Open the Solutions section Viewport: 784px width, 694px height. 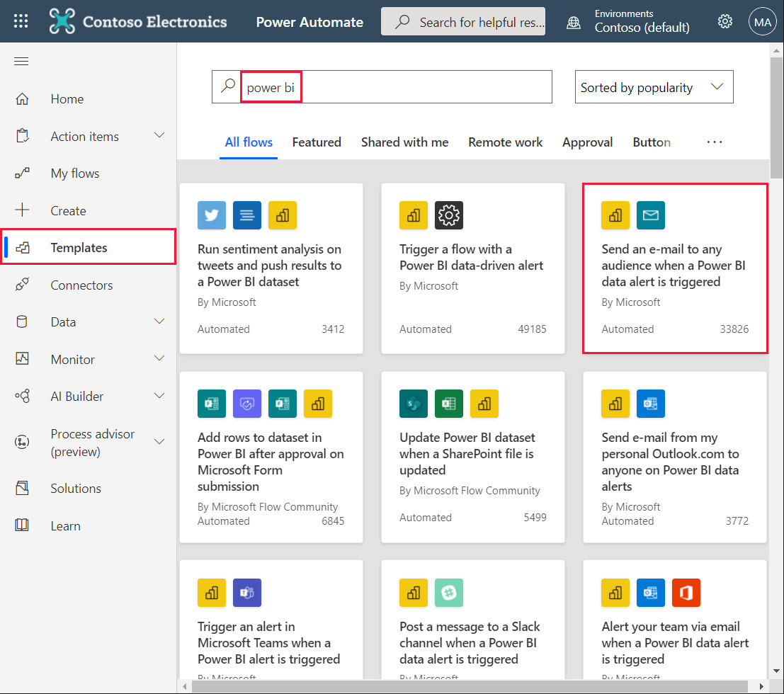[75, 488]
